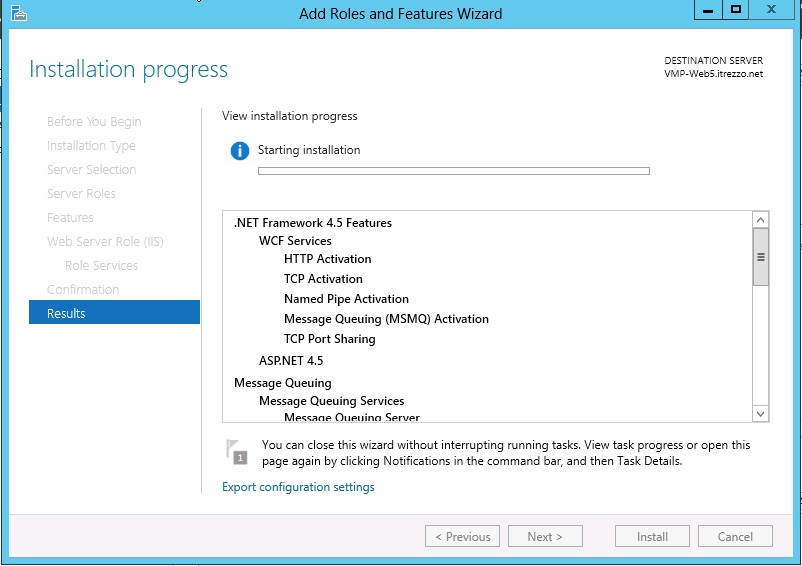
Task: Select the Named Pipe Activation row
Action: pyautogui.click(x=346, y=299)
